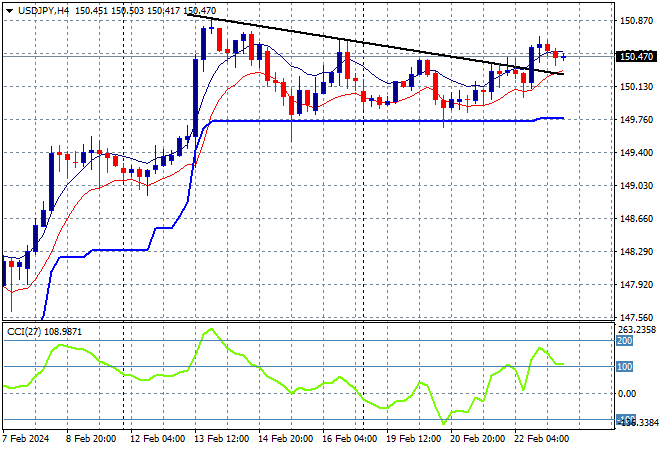Click the 8 Feb 20:00 time label
The width and height of the screenshot is (660, 450).
(90, 439)
